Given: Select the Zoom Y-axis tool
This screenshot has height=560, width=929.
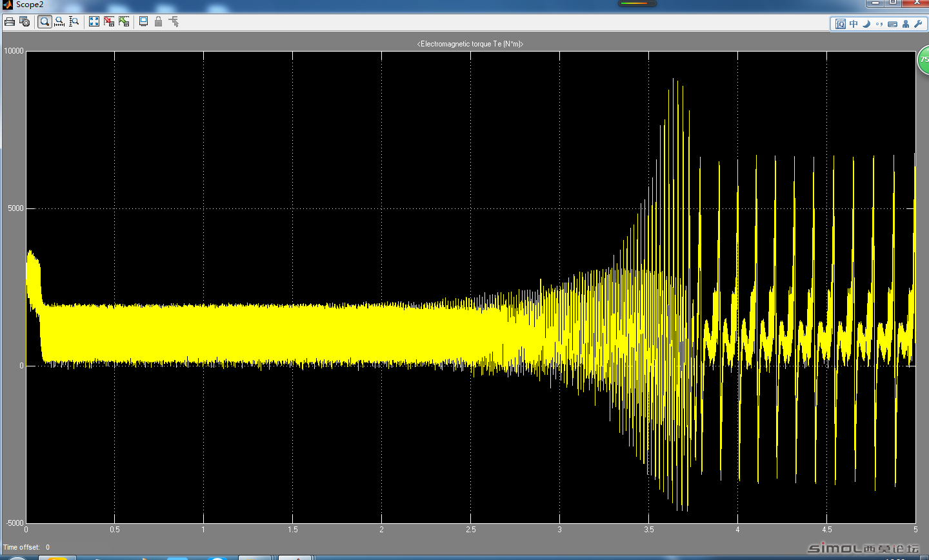Looking at the screenshot, I should 74,22.
